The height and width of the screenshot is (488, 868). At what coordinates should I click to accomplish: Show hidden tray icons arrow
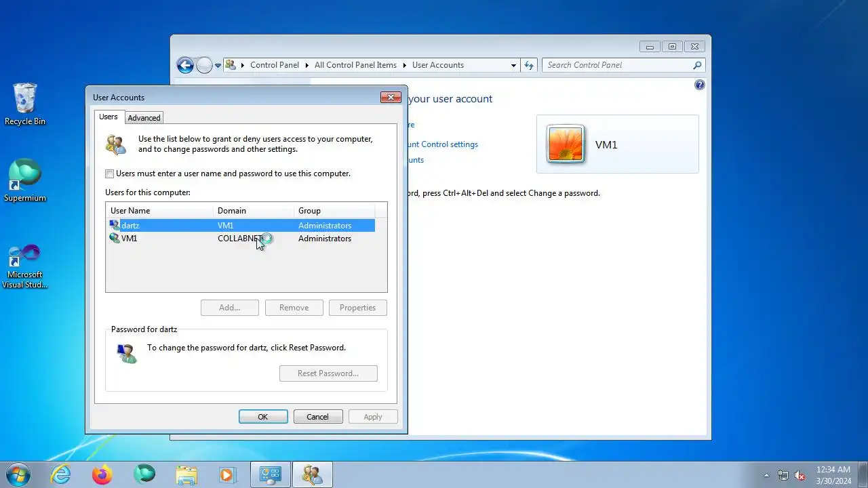[766, 475]
